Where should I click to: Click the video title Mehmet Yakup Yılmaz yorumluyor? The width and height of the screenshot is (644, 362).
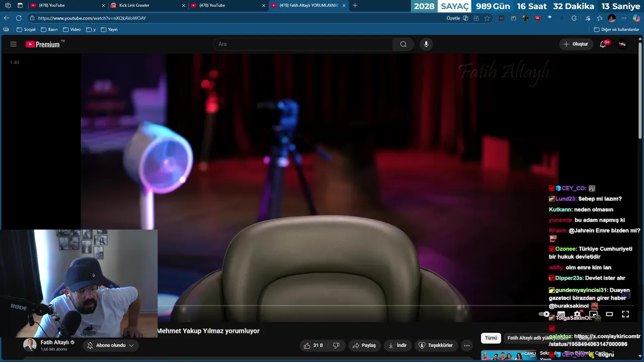click(209, 331)
